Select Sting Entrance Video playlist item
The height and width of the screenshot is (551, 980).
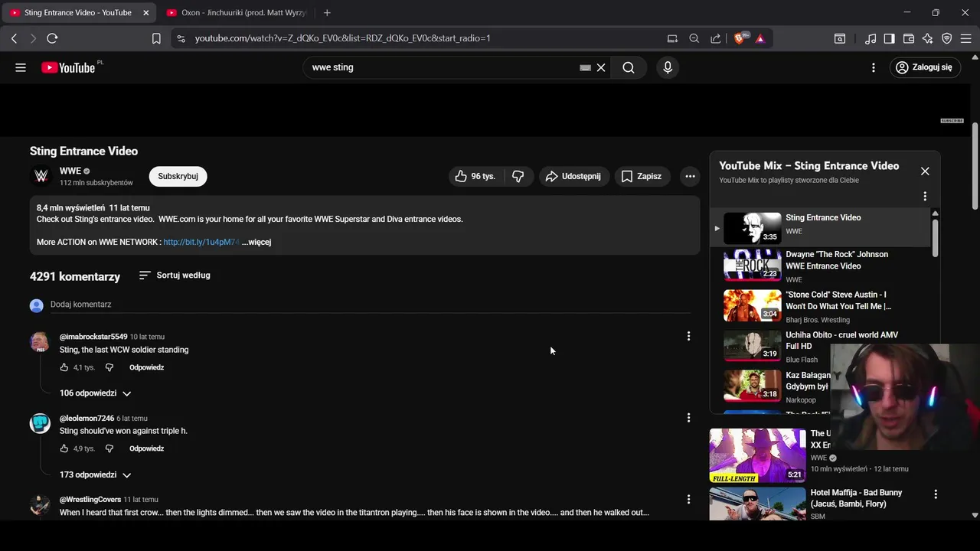819,227
